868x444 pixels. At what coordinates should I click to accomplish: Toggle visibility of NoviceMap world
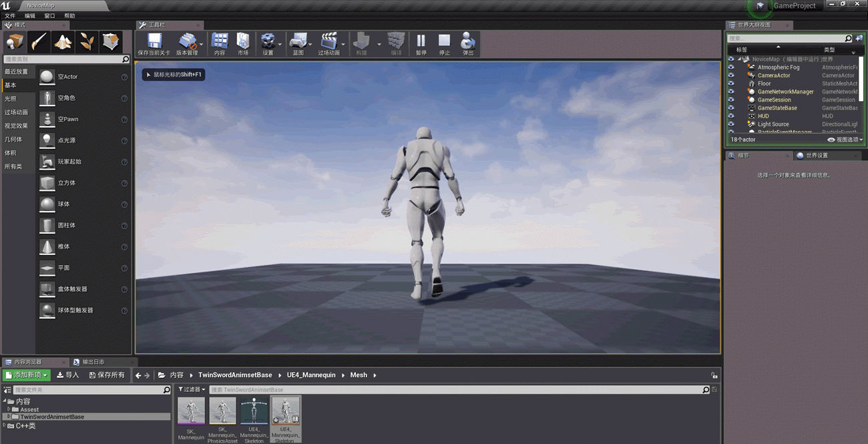coord(731,59)
